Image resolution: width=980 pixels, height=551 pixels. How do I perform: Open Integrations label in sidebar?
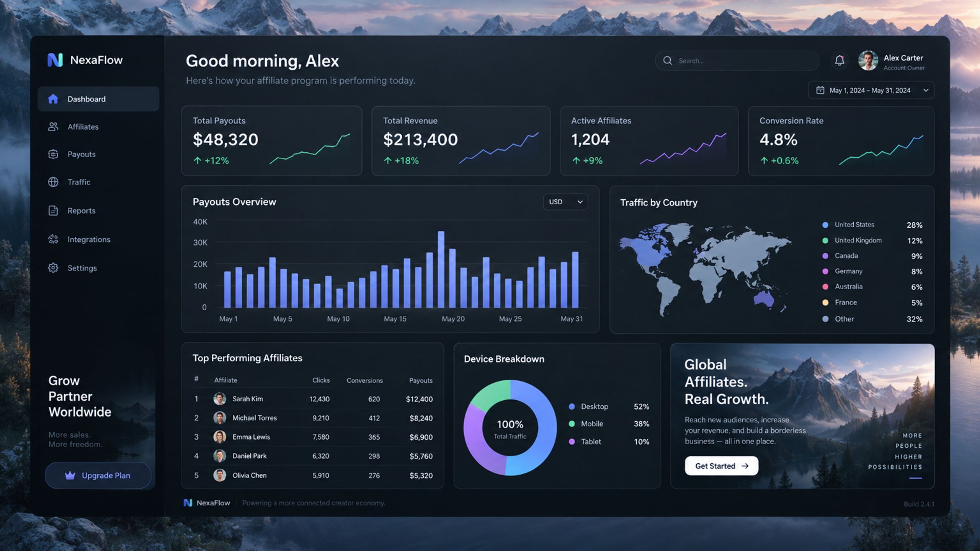(x=89, y=239)
